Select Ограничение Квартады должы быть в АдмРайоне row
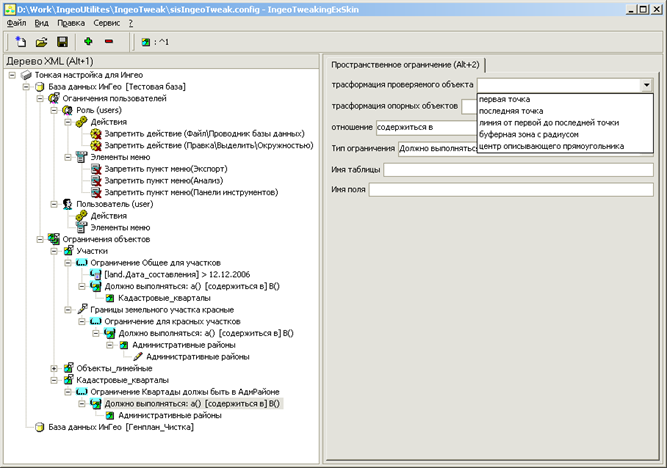667x468 pixels. (x=185, y=392)
